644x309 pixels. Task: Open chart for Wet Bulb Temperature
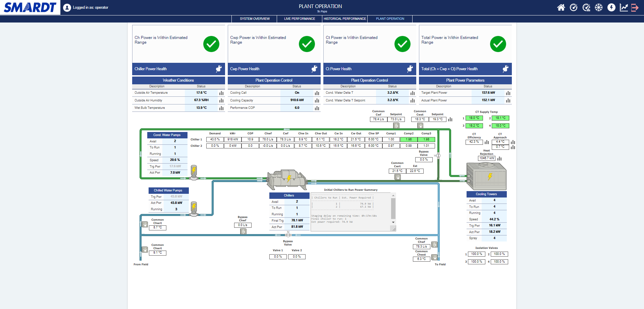[x=221, y=108]
